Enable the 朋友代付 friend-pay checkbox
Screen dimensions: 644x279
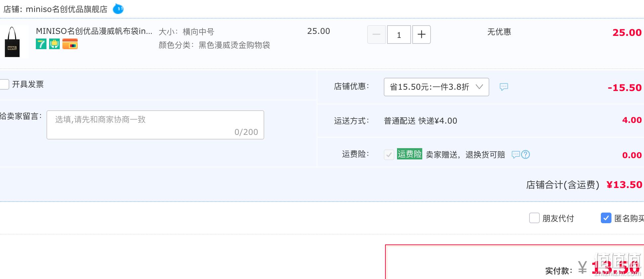tap(534, 218)
